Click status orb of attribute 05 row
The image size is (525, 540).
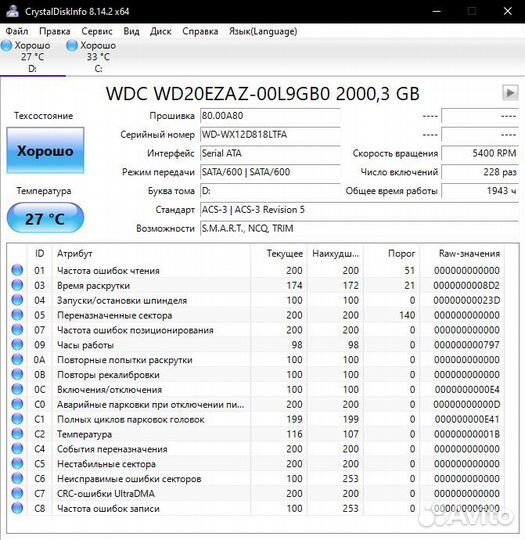pos(17,314)
